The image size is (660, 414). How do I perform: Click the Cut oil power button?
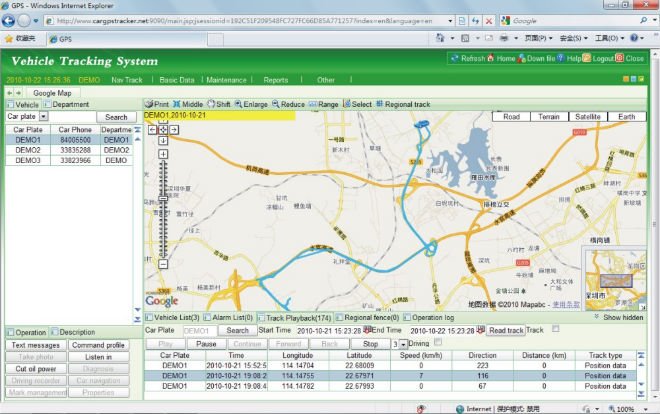[x=36, y=369]
